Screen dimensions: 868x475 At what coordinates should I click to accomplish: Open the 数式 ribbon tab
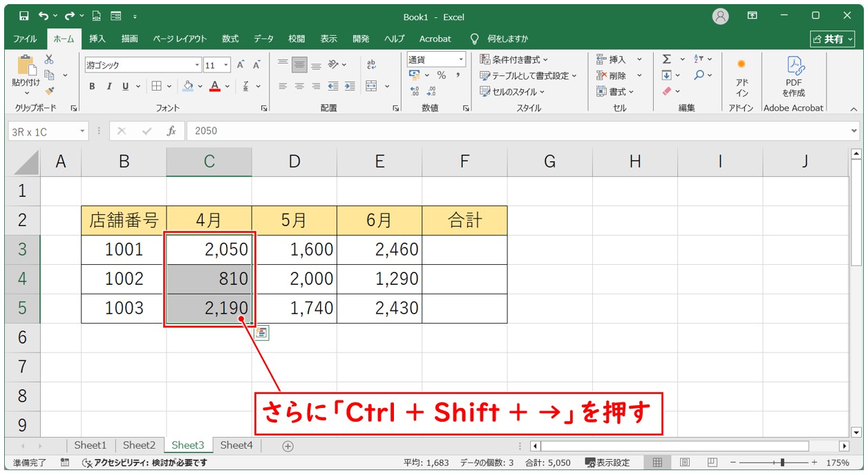click(x=230, y=39)
